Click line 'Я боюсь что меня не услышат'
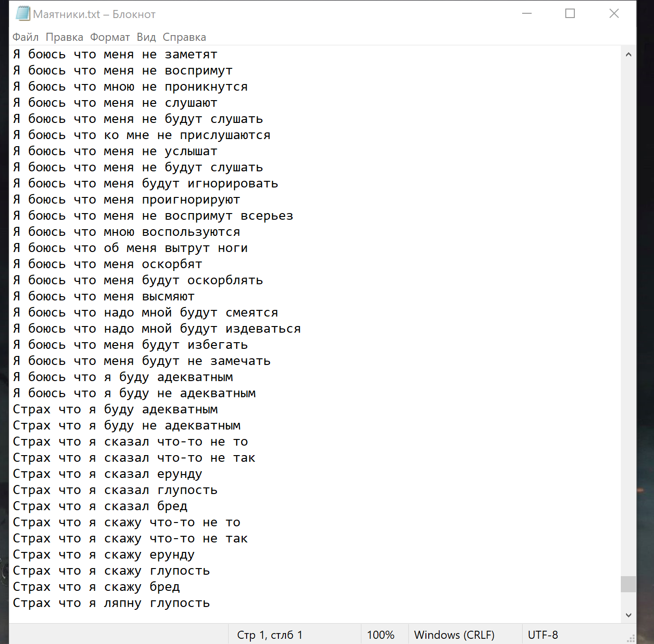This screenshot has width=654, height=644. point(115,151)
